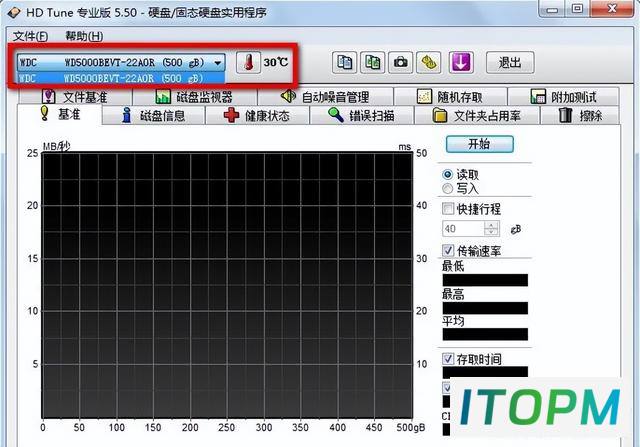The height and width of the screenshot is (447, 640).
Task: Switch to 文件夹占用率 tab
Action: click(477, 116)
